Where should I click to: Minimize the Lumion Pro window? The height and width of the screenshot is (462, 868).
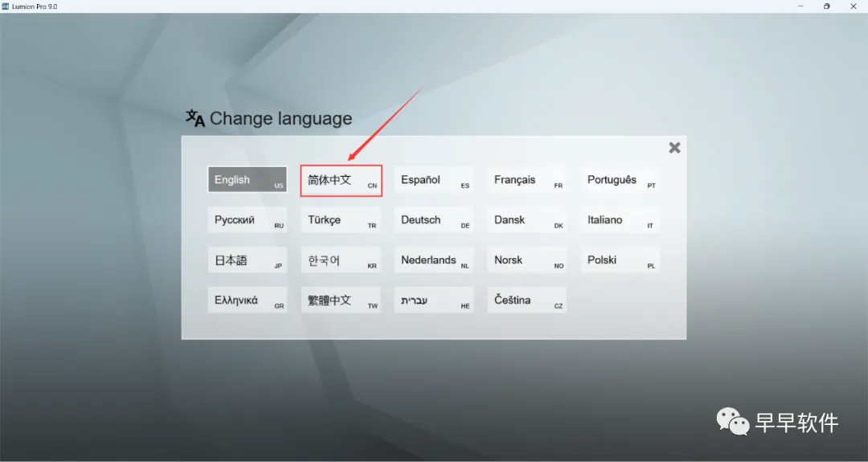[x=800, y=6]
